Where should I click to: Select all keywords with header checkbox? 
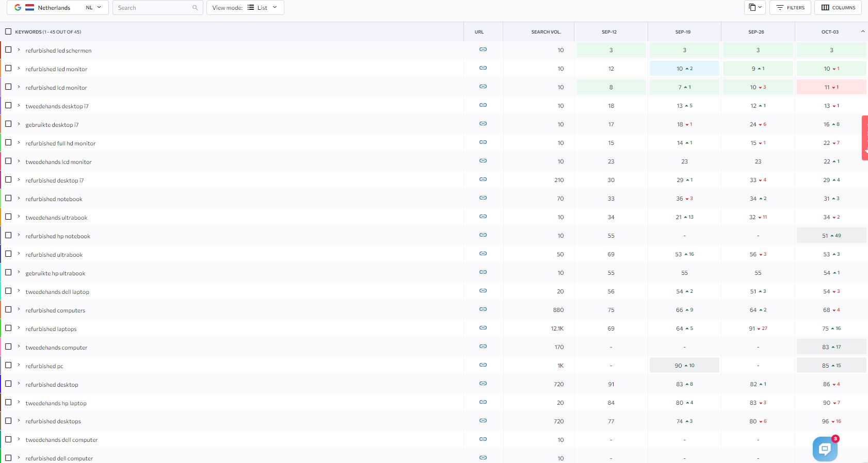(8, 31)
